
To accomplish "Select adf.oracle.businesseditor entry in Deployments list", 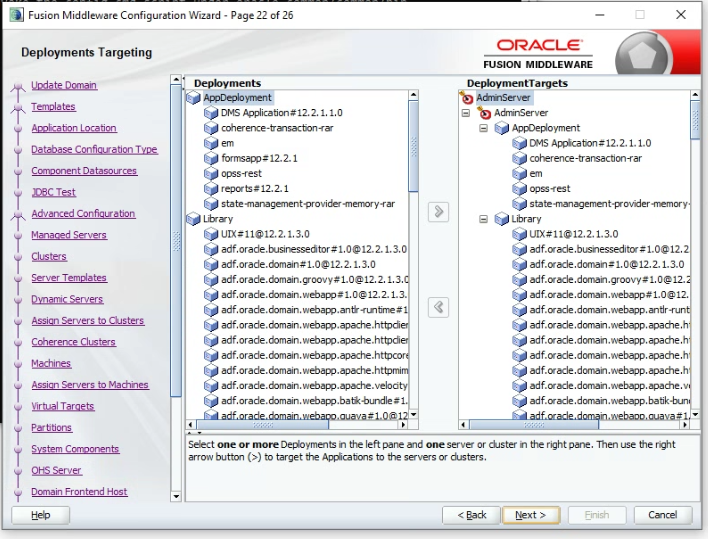I will pos(314,249).
